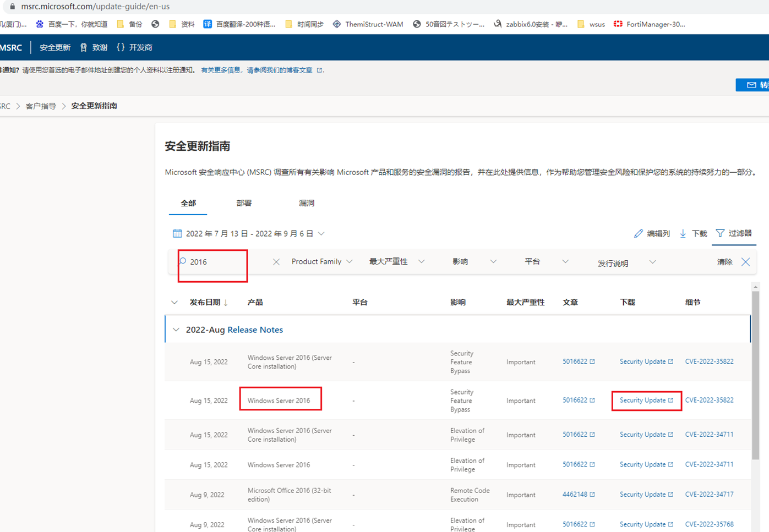Open Security Update for Microsoft Office 2016 row

pyautogui.click(x=646, y=494)
